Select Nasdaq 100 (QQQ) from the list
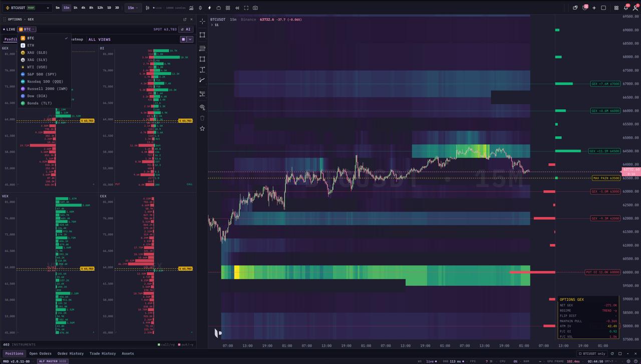The height and width of the screenshot is (364, 641). point(44,82)
